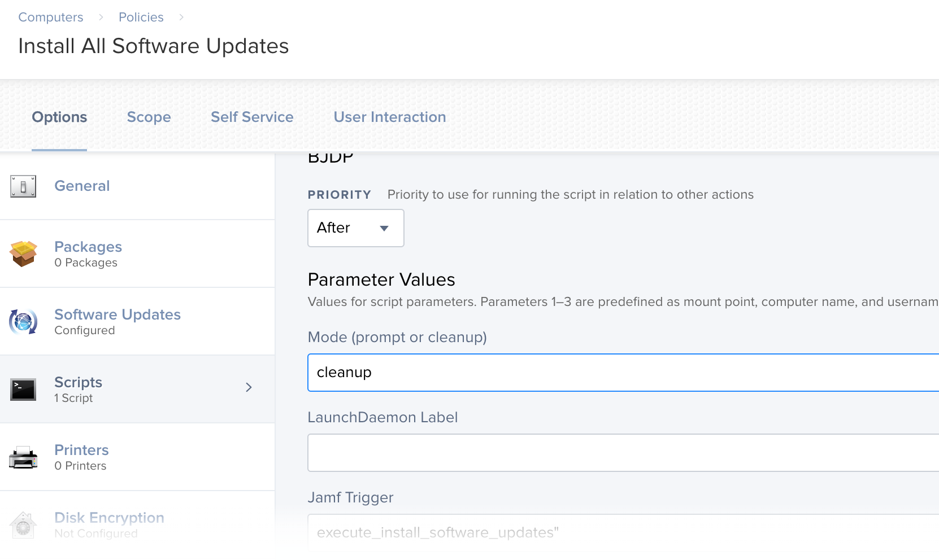
Task: Click the dropdown arrow next to After
Action: pyautogui.click(x=384, y=229)
